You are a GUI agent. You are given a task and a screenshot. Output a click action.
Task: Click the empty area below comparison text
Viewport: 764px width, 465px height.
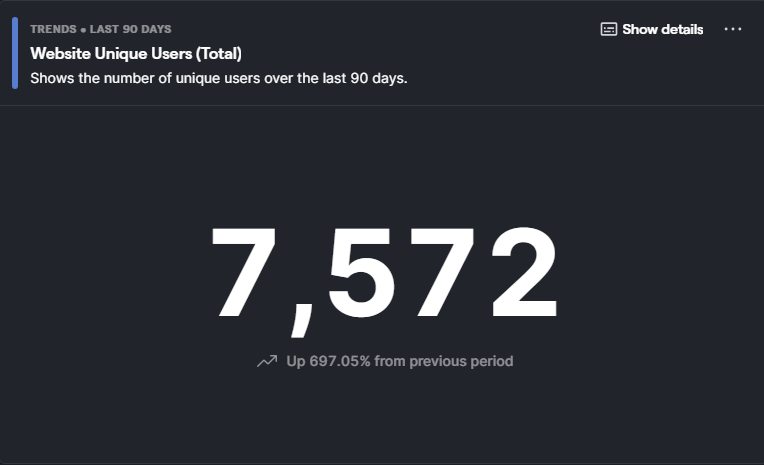click(384, 420)
